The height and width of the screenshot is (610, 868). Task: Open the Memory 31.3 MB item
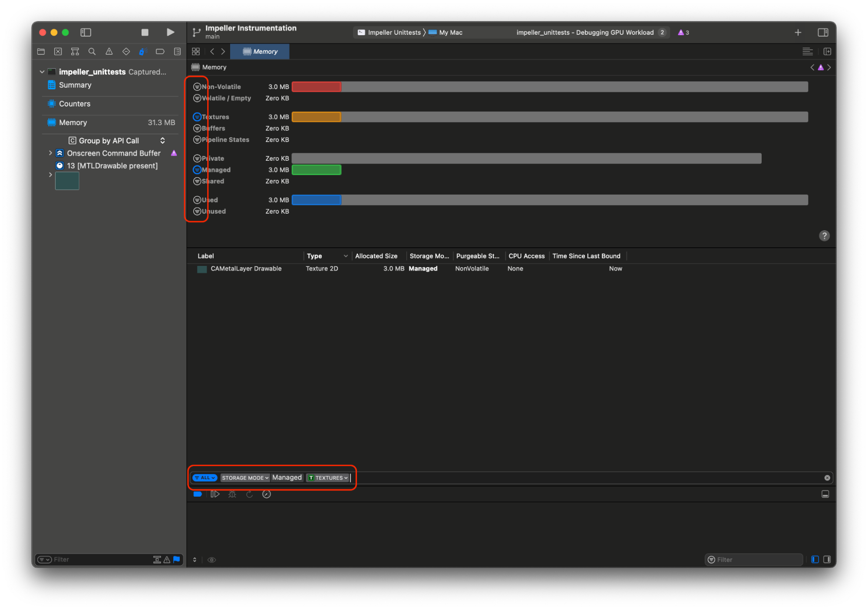point(111,123)
